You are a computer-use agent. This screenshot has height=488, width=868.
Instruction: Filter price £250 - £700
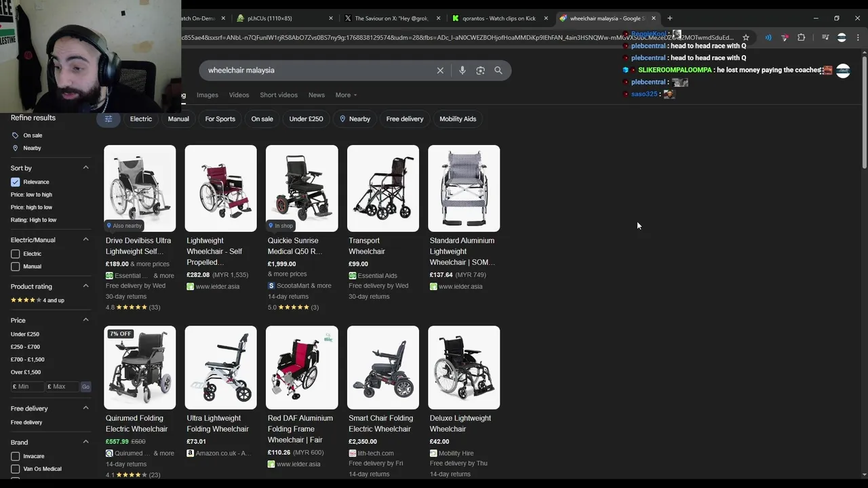pos(25,347)
